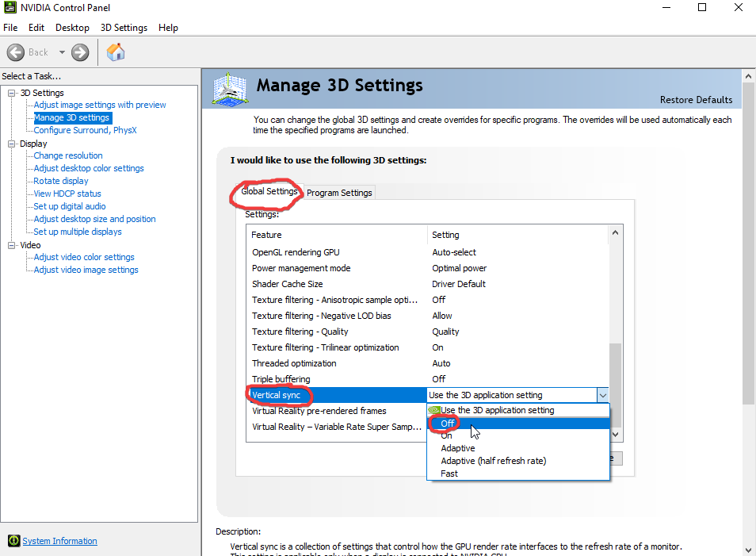This screenshot has width=756, height=556.
Task: Open Set up multiple displays
Action: coord(78,232)
